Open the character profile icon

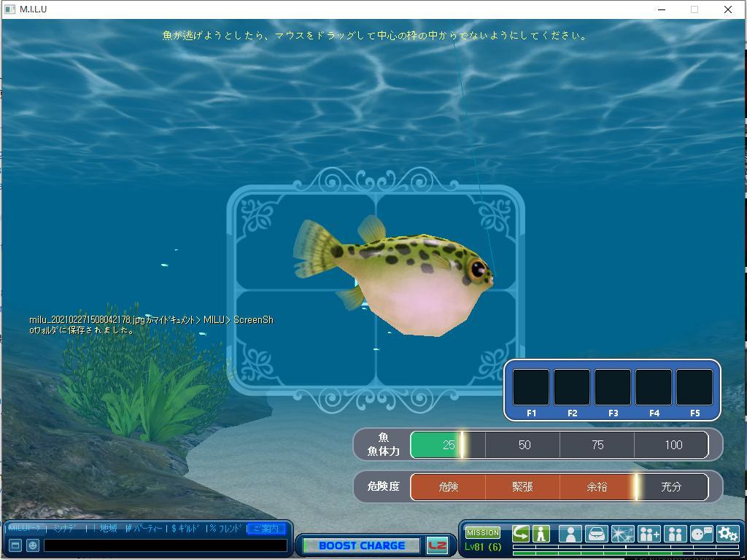[570, 534]
